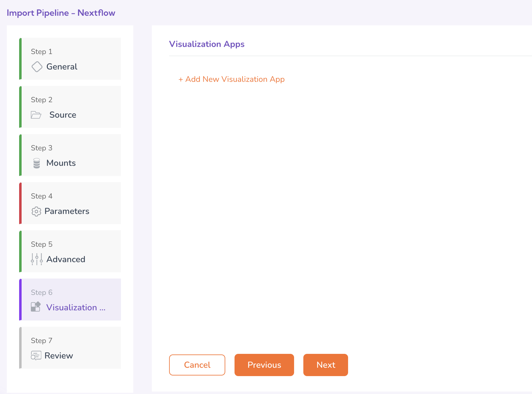
Task: Cancel the pipeline import
Action: [197, 365]
